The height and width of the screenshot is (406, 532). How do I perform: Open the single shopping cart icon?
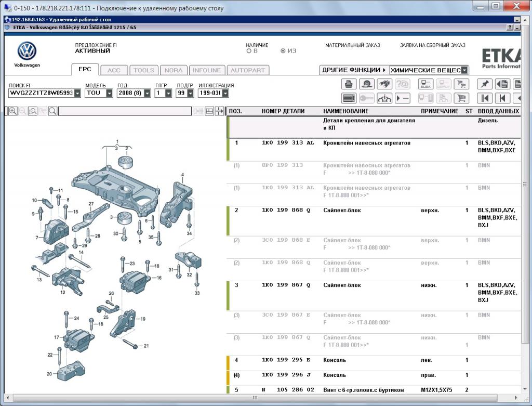[461, 98]
